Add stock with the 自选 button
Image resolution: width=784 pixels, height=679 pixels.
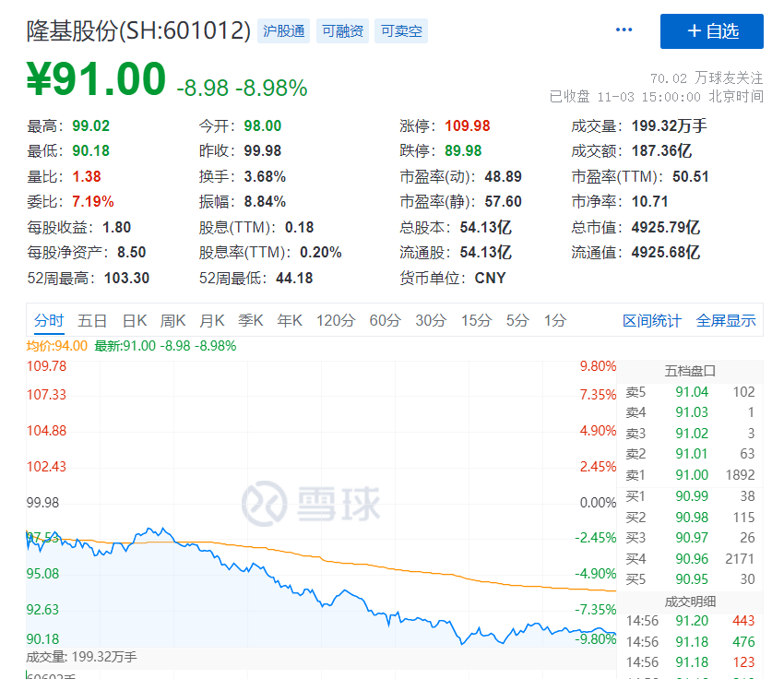[711, 31]
